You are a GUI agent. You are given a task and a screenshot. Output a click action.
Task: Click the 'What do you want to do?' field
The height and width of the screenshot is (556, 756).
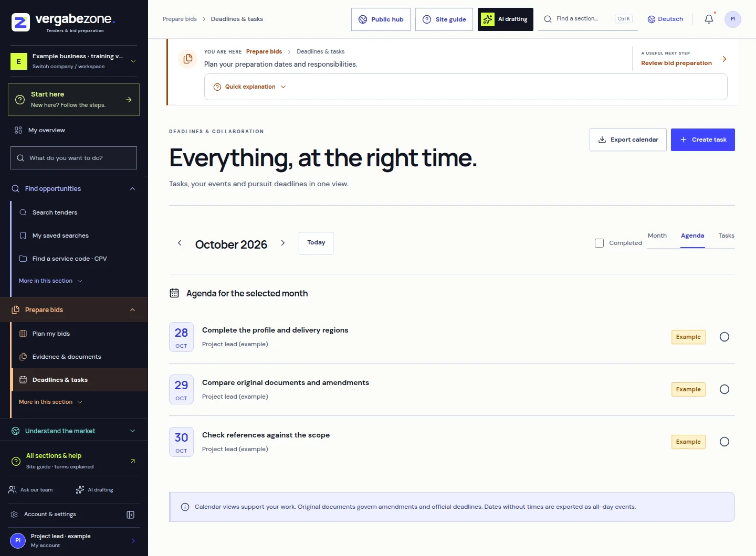pos(73,158)
